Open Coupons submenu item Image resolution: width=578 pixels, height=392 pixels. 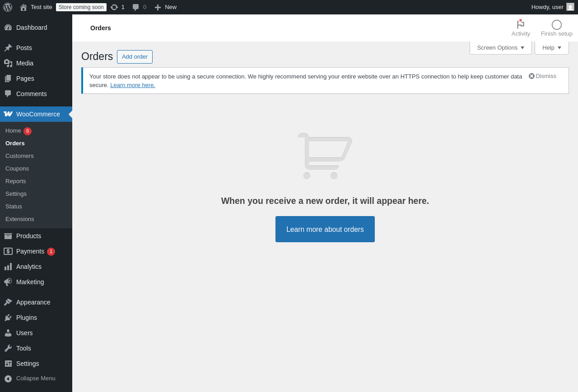pos(17,169)
